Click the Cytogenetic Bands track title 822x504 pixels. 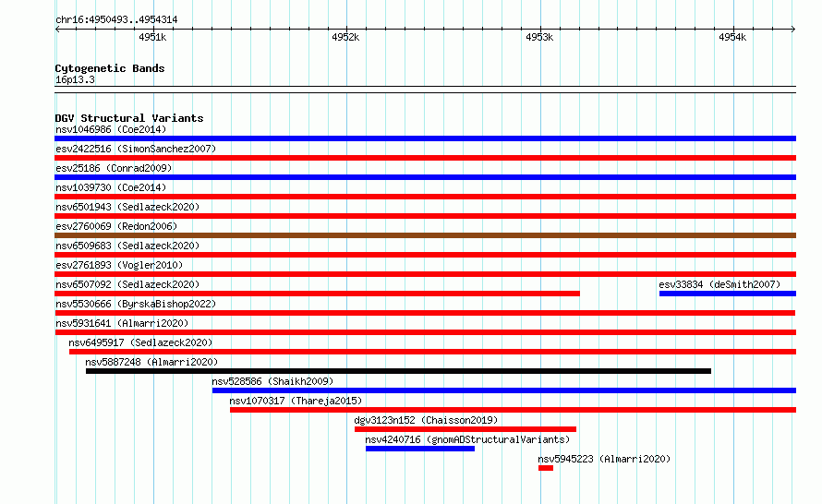[x=110, y=68]
